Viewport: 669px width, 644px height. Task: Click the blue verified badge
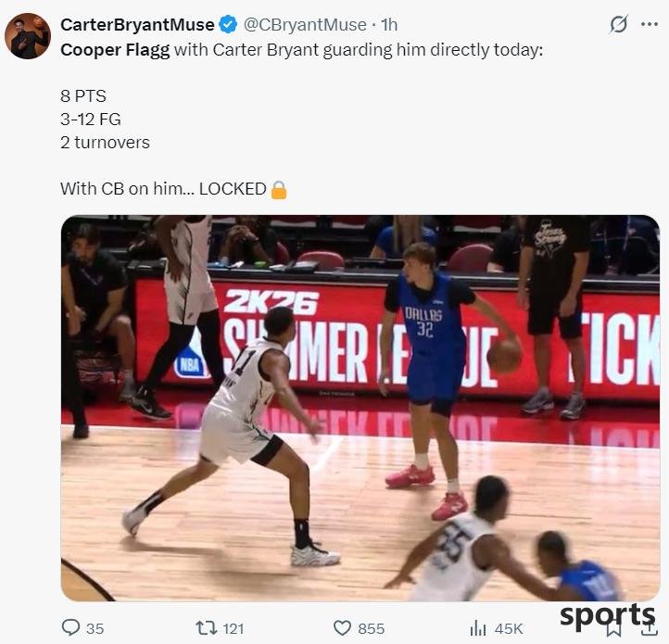228,24
